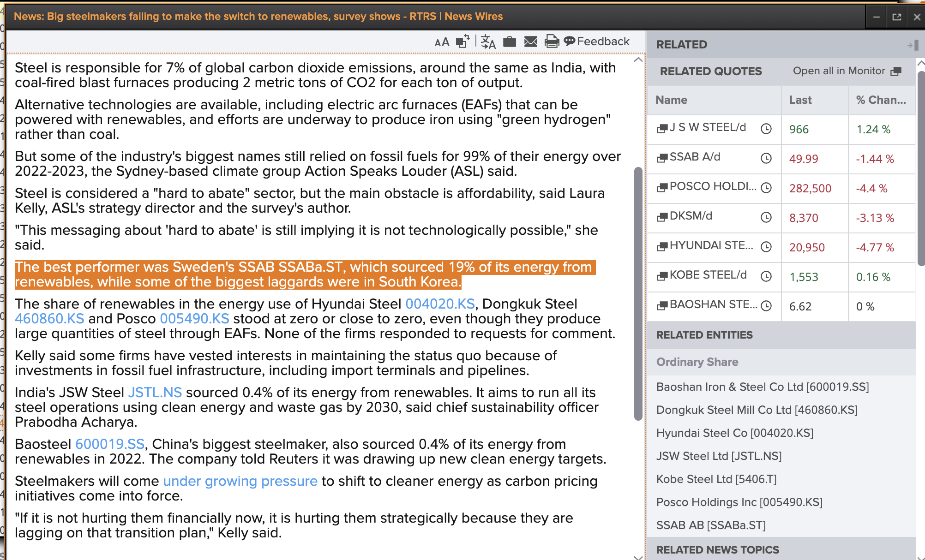Click Open all in Monitor
The height and width of the screenshot is (560, 925).
point(839,71)
